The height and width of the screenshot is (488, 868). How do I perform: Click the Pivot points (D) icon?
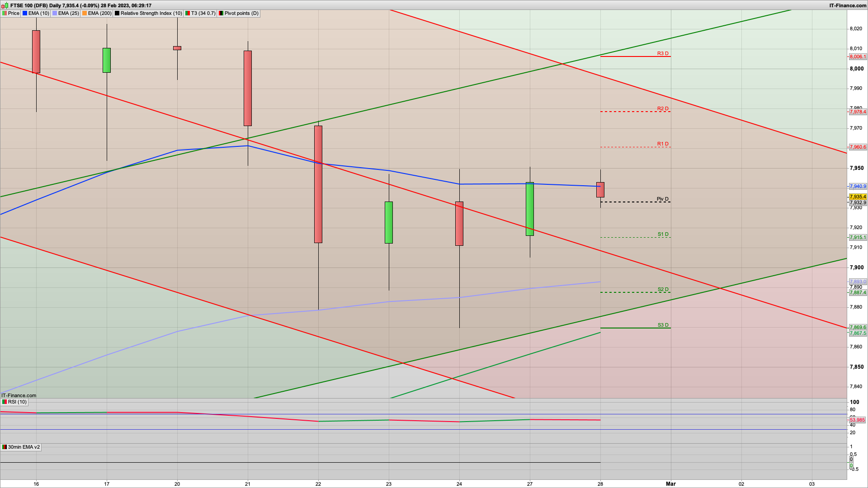221,14
